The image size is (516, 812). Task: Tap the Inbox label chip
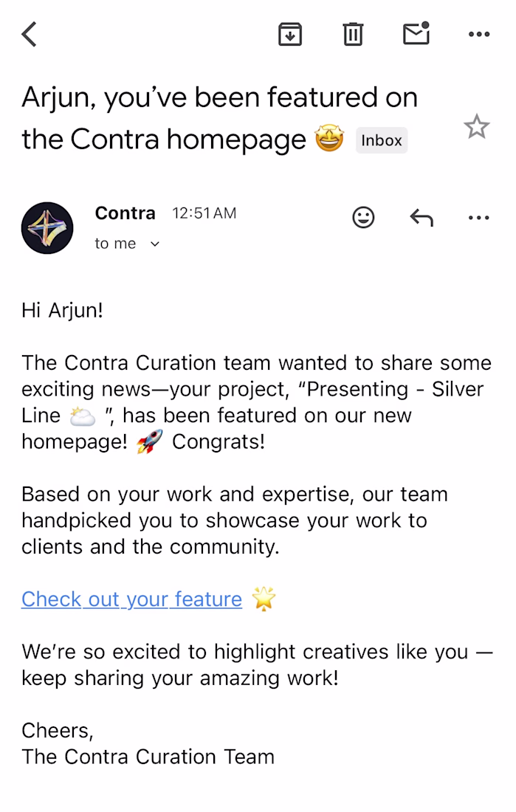click(382, 140)
